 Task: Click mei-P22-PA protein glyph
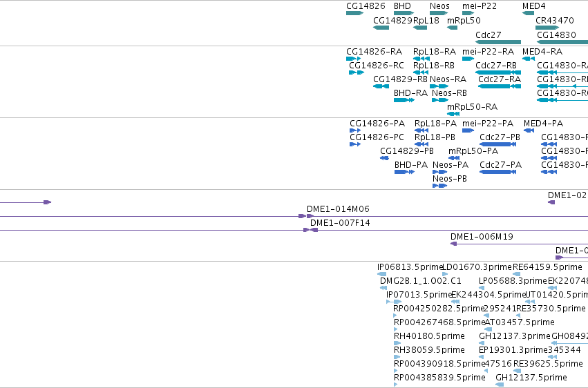pyautogui.click(x=468, y=130)
